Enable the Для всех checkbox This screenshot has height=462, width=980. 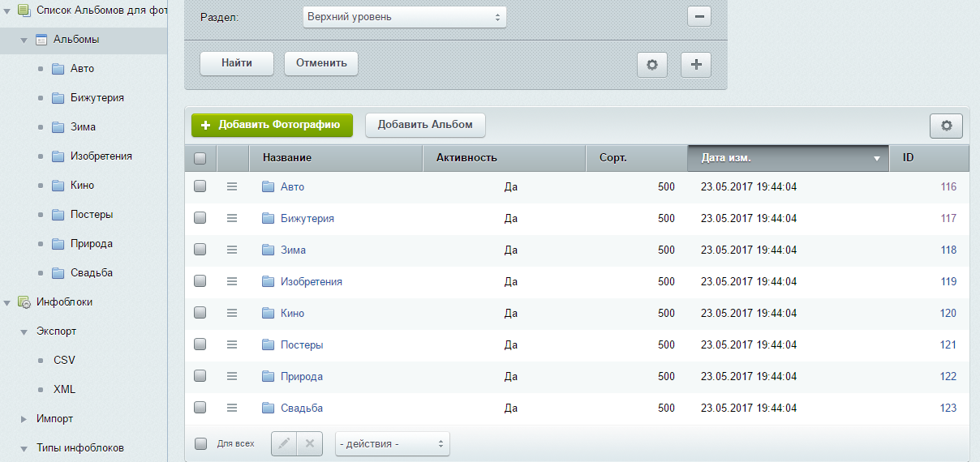(x=201, y=444)
